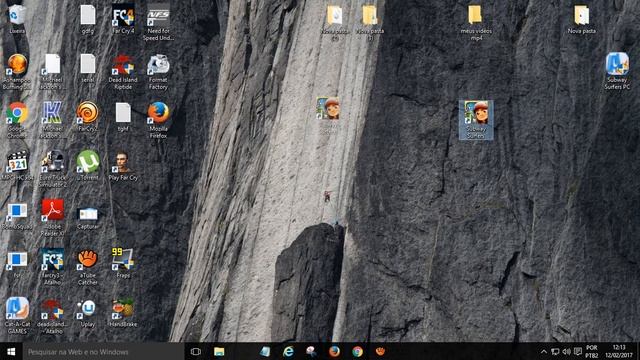Open Uplay desktop shortcut
This screenshot has width=640, height=360.
[88, 313]
